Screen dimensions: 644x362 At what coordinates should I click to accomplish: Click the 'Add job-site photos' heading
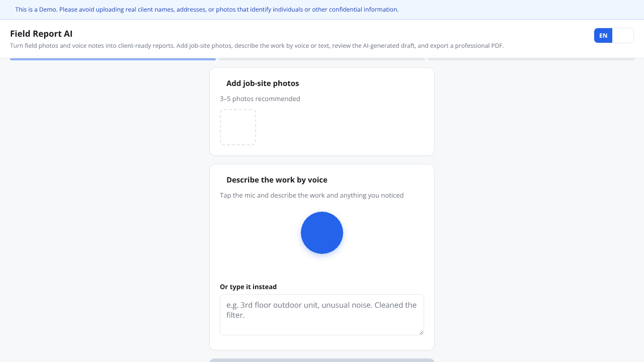(x=263, y=83)
